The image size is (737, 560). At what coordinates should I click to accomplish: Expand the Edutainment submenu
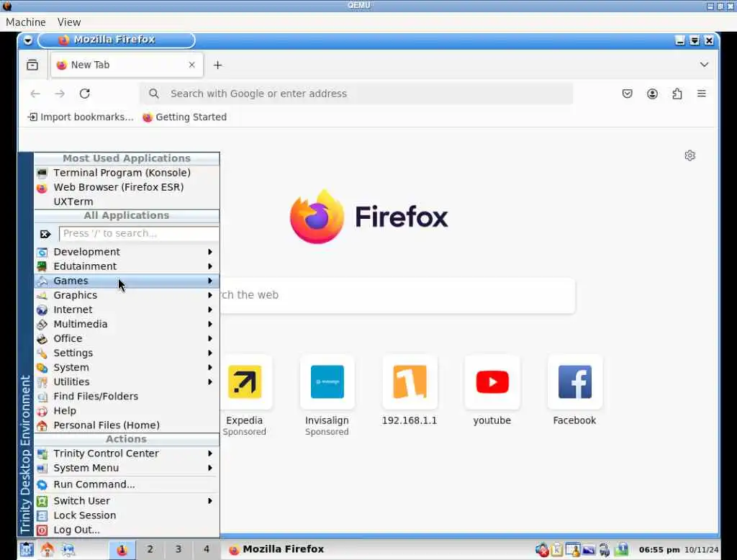[126, 266]
